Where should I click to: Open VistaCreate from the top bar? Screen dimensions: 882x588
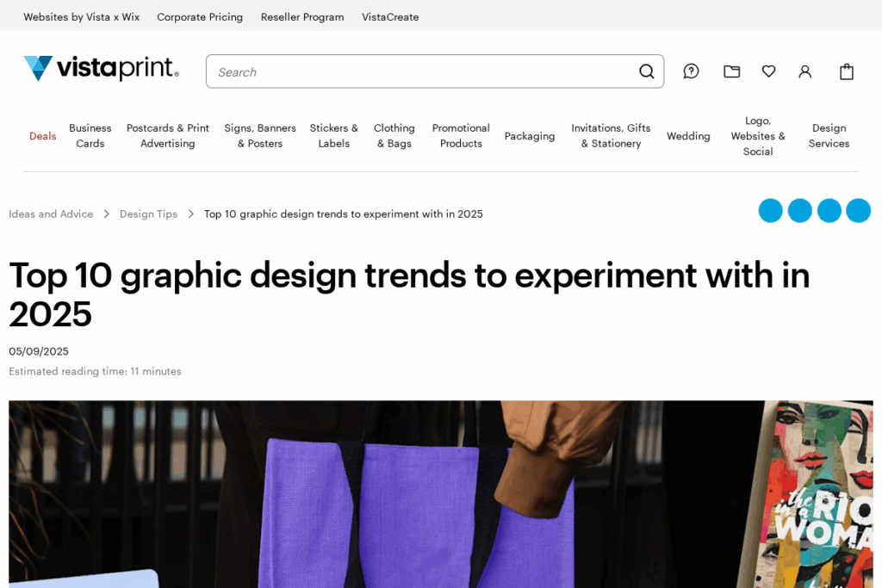pos(390,16)
